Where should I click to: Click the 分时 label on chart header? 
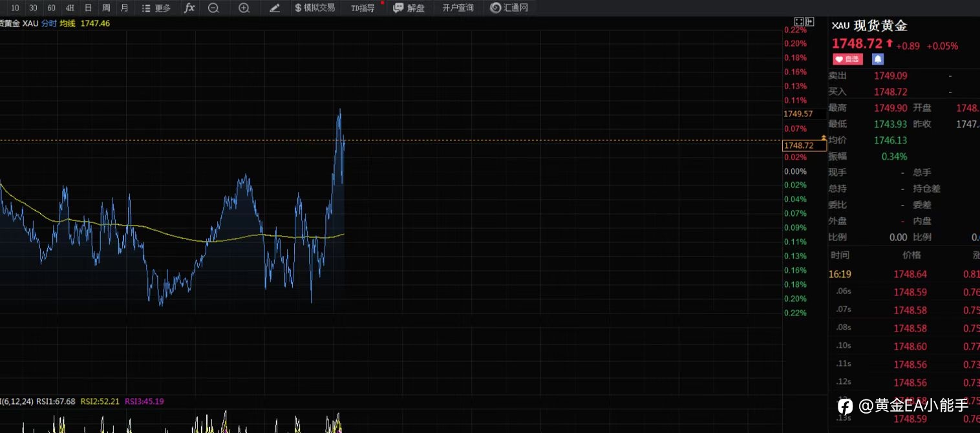click(x=49, y=23)
